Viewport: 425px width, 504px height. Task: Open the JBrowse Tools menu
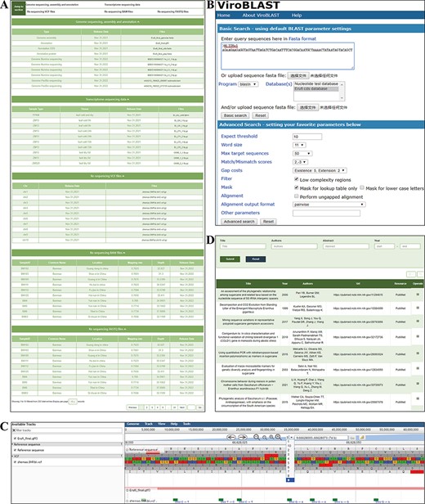pos(187,424)
